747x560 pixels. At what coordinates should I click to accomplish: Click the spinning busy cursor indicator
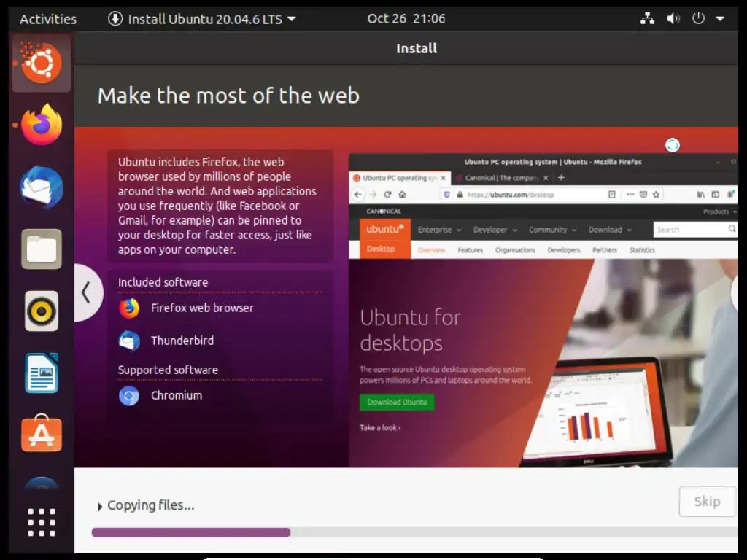(672, 145)
